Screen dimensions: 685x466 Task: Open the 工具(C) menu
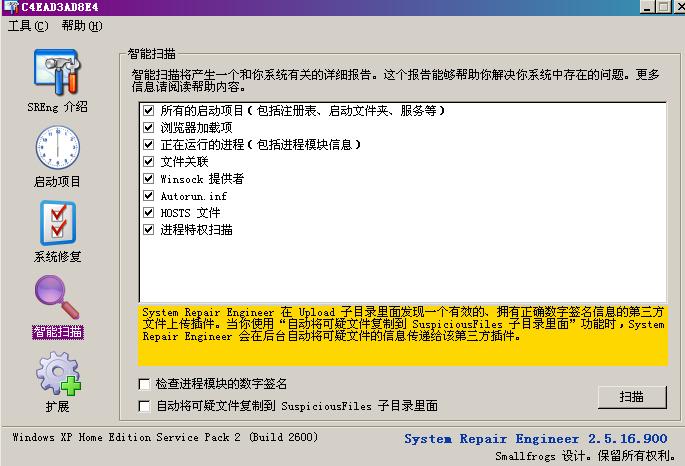(28, 26)
